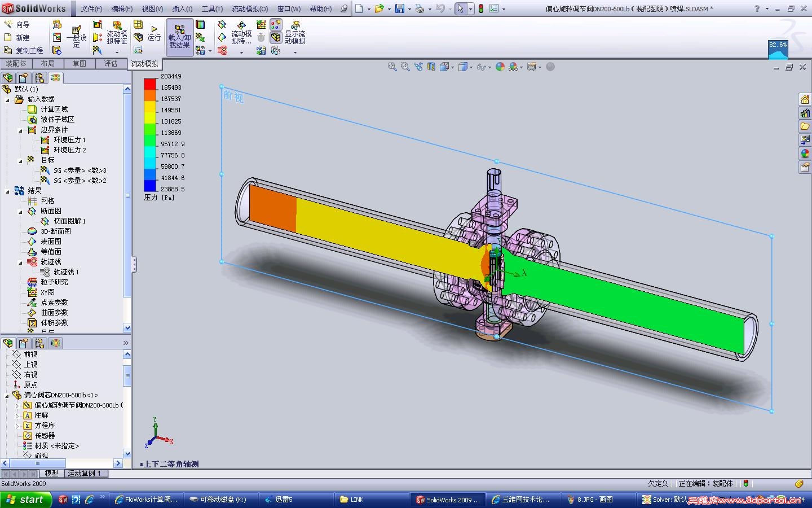Open the 文件(F) menu
The image size is (812, 508).
click(x=91, y=8)
